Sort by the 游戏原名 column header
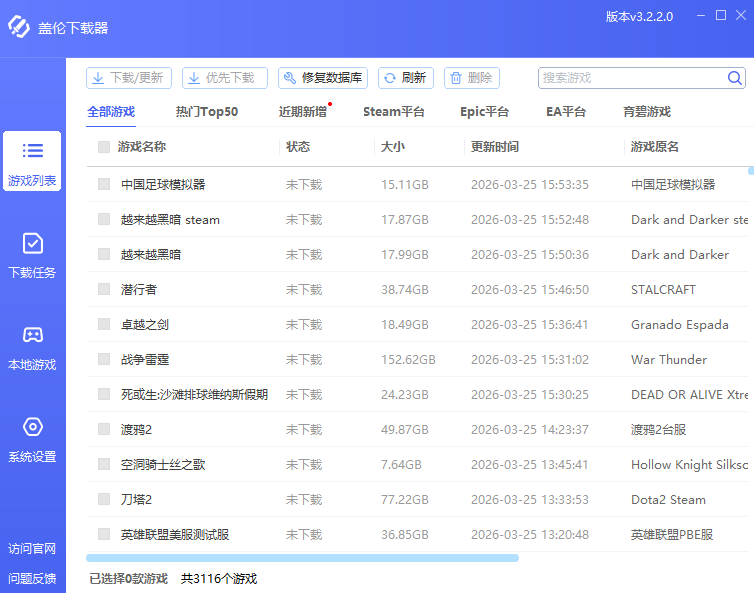Viewport: 754px width, 593px height. [654, 147]
